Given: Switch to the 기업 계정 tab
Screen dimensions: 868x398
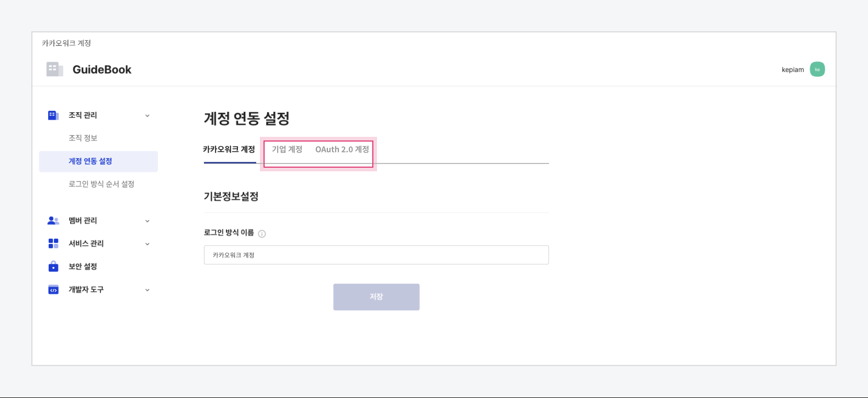Looking at the screenshot, I should [287, 149].
